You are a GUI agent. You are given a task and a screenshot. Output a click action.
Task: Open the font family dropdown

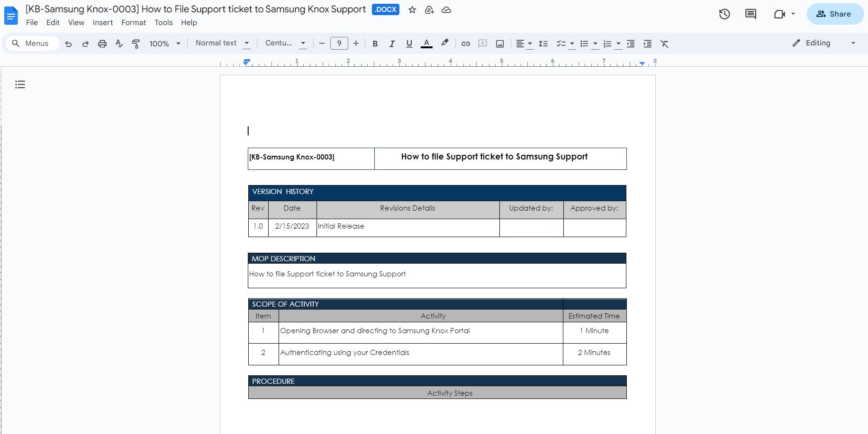(286, 44)
